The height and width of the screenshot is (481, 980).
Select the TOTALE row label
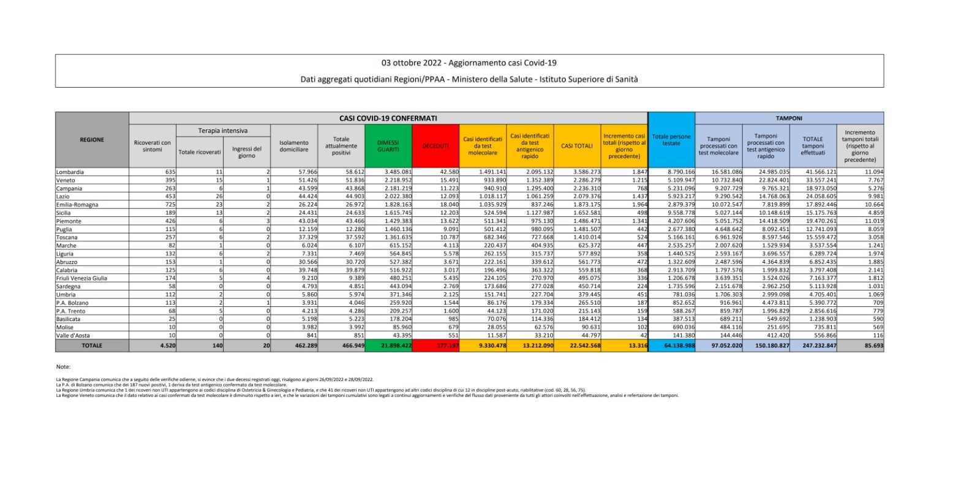pos(92,346)
